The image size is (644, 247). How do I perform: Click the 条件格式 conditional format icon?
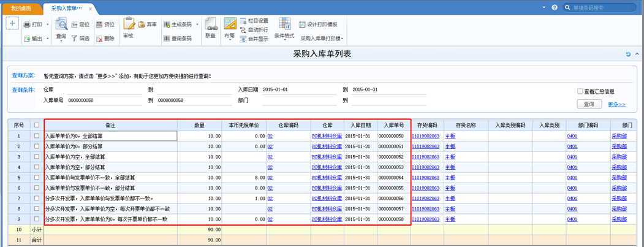285,24
